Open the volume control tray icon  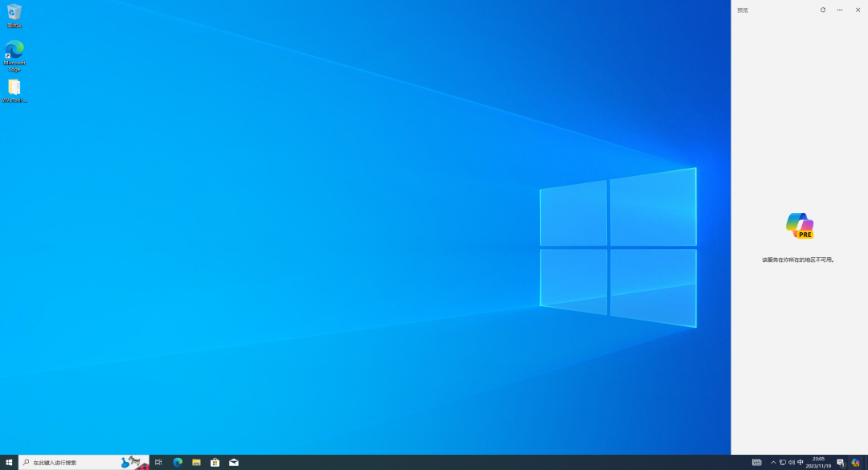point(791,462)
